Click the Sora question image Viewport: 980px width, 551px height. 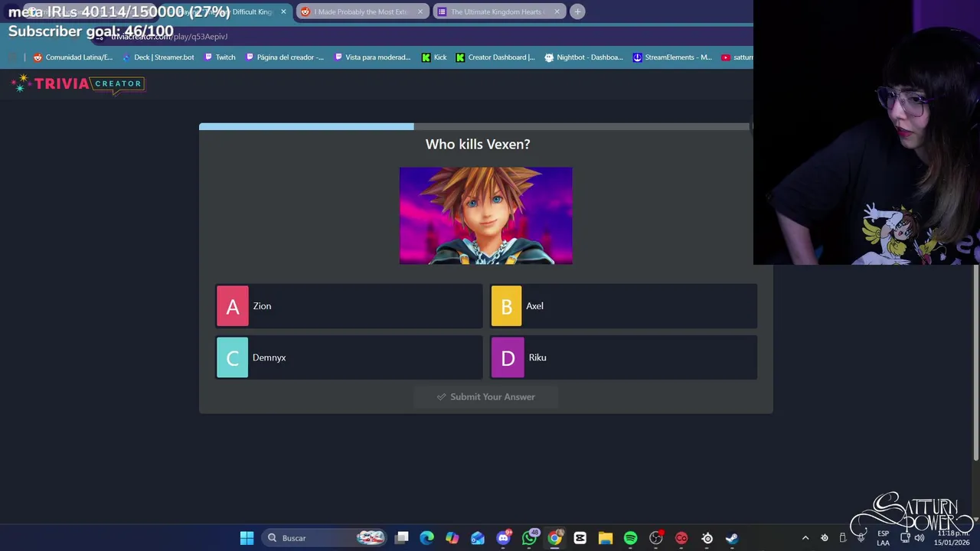(485, 216)
